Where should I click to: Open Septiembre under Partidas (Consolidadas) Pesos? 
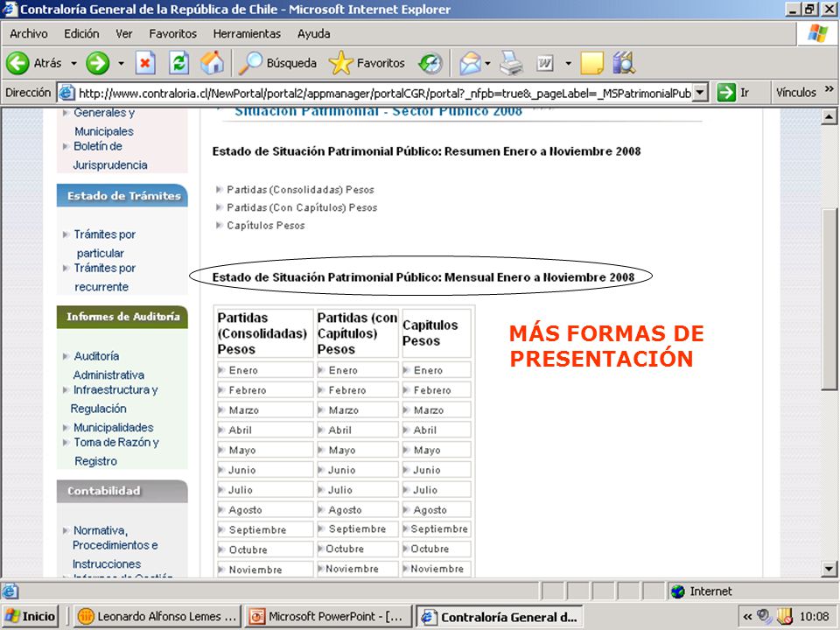point(257,530)
